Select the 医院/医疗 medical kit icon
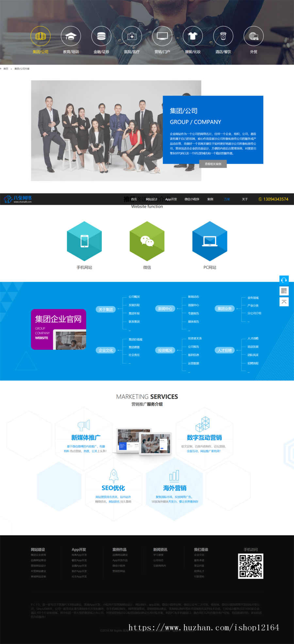This screenshot has width=294, height=644. coord(132,36)
